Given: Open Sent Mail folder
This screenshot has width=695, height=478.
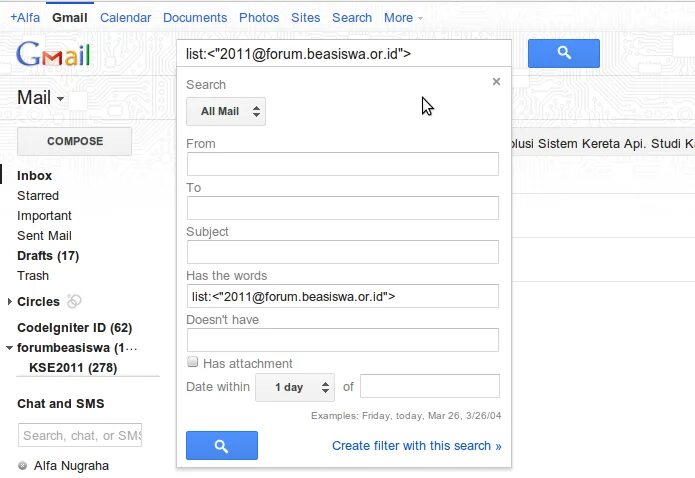Looking at the screenshot, I should (x=44, y=235).
